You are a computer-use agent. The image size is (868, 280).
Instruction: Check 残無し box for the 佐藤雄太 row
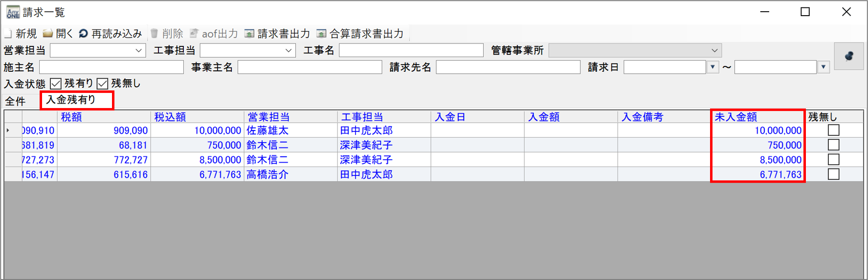tap(833, 130)
